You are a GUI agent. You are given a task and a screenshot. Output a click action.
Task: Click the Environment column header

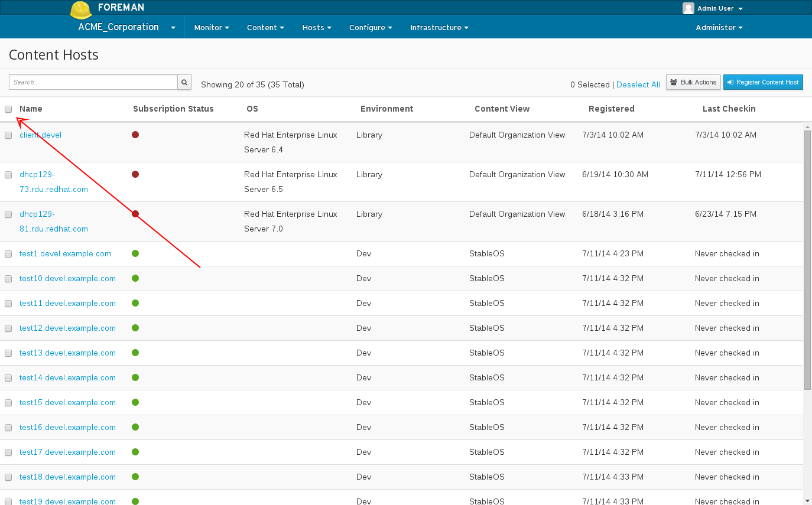tap(386, 109)
